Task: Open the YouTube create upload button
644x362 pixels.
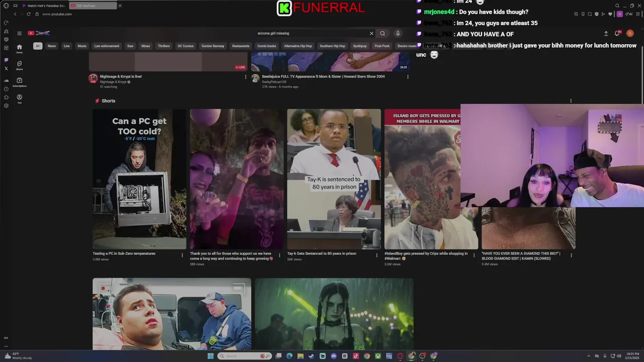Action: click(606, 33)
